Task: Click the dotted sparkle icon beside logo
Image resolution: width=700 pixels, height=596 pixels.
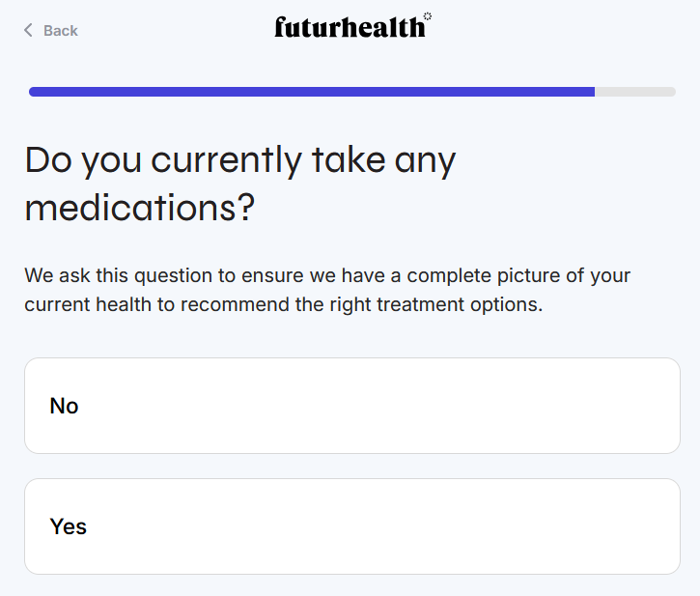Action: (x=428, y=16)
